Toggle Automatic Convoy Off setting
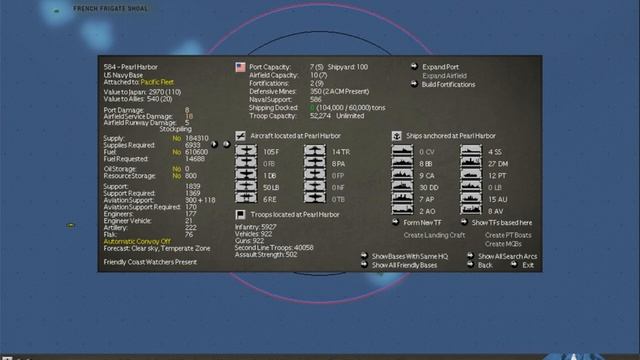Image resolution: width=640 pixels, height=360 pixels. point(137,241)
